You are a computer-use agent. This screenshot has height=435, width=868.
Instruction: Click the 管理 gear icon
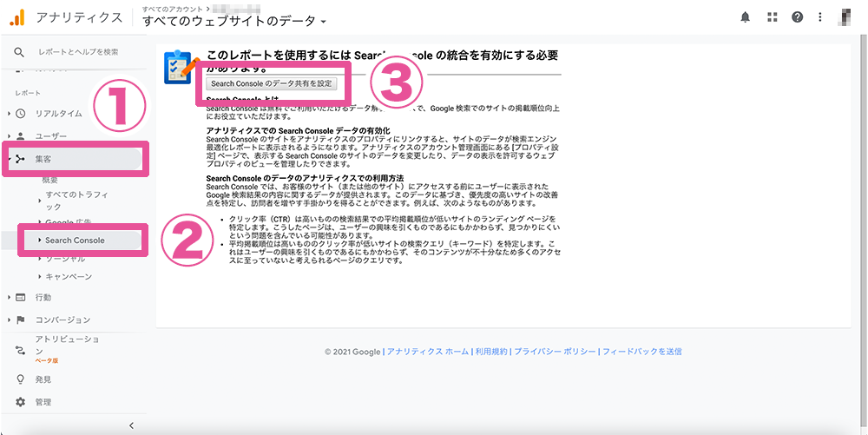[21, 402]
